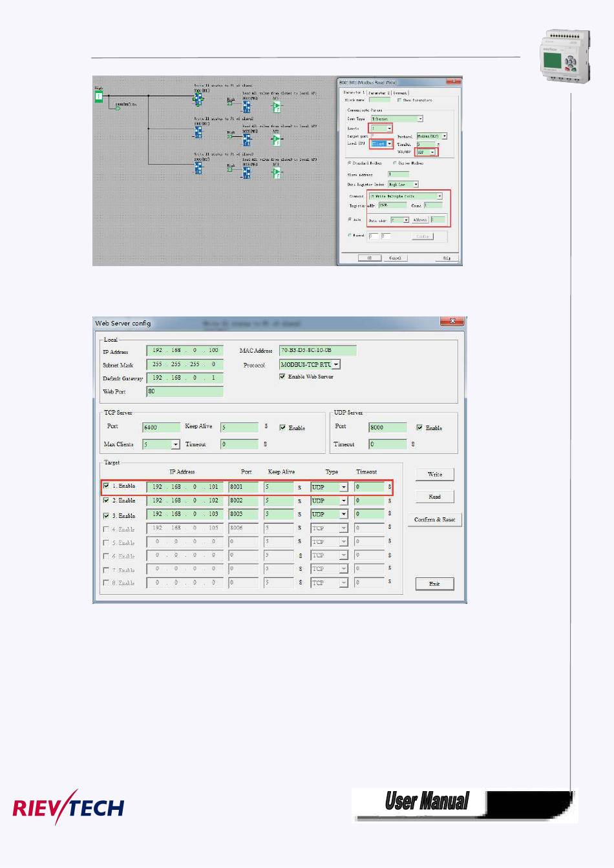Viewport: 614px width, 868px height.
Task: Click OK in the Modbus Read Write dialog
Action: click(370, 258)
